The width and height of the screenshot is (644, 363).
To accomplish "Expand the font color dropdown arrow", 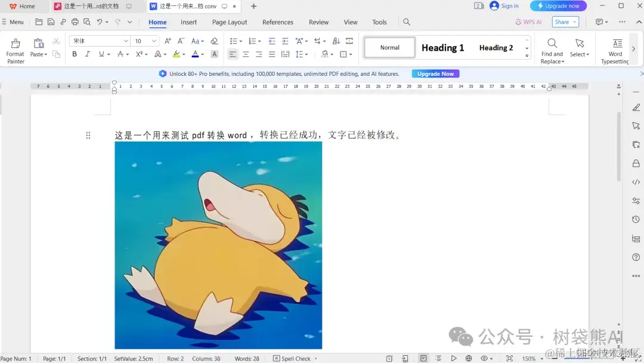I will [203, 53].
